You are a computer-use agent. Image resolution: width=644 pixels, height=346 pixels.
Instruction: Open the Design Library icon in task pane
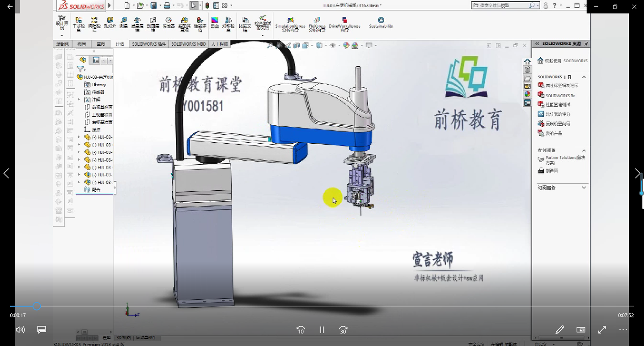527,70
